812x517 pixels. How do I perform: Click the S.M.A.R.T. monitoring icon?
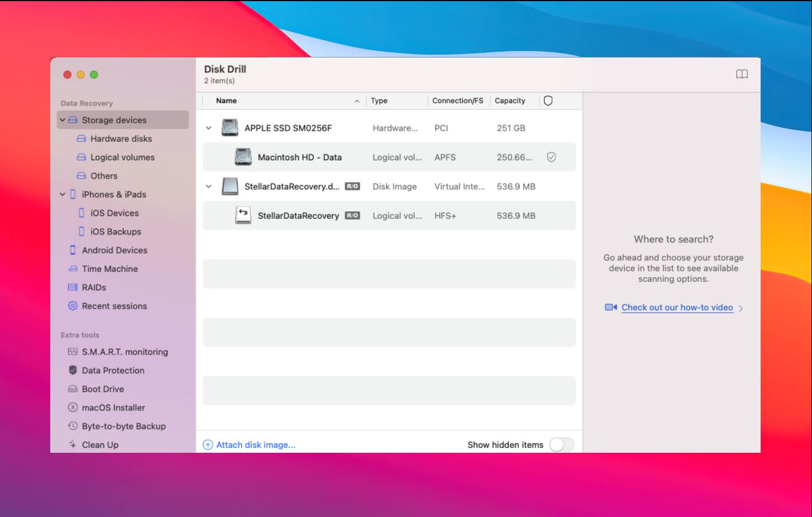click(73, 352)
